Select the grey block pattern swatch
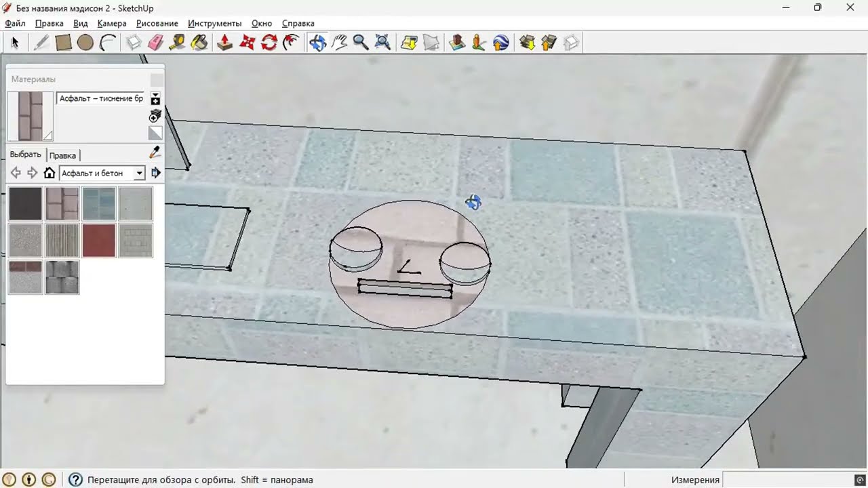 point(136,240)
